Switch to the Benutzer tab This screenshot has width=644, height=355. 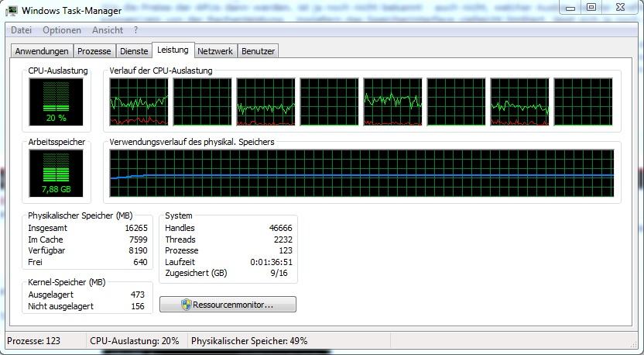point(258,51)
